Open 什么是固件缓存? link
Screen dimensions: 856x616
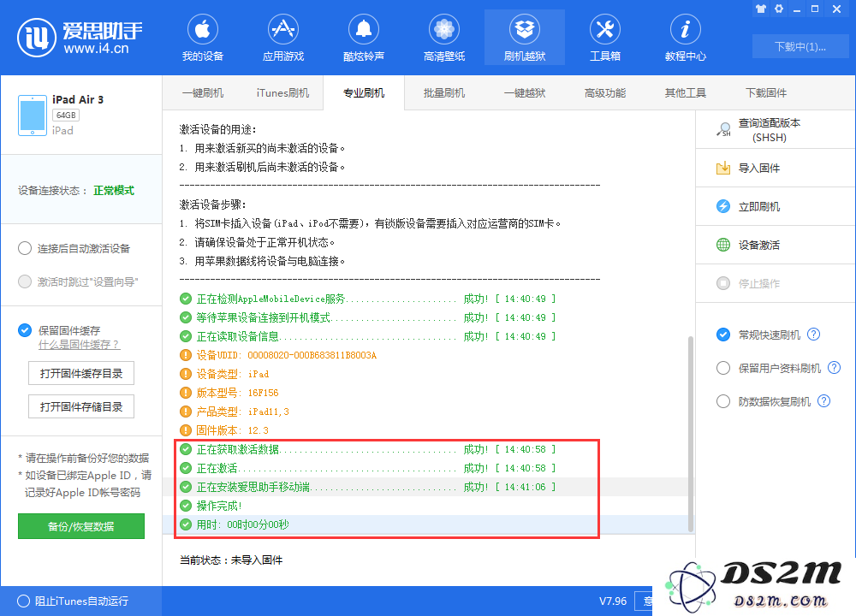(79, 345)
